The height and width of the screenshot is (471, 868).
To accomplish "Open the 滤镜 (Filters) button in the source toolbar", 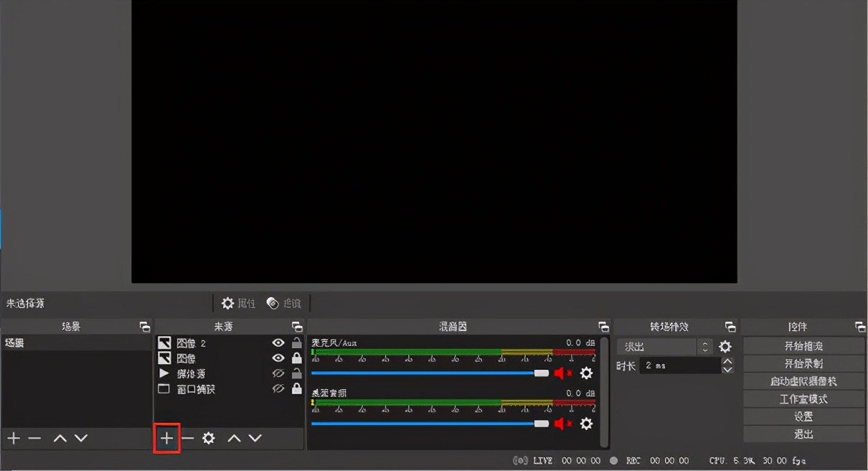I will pos(284,304).
